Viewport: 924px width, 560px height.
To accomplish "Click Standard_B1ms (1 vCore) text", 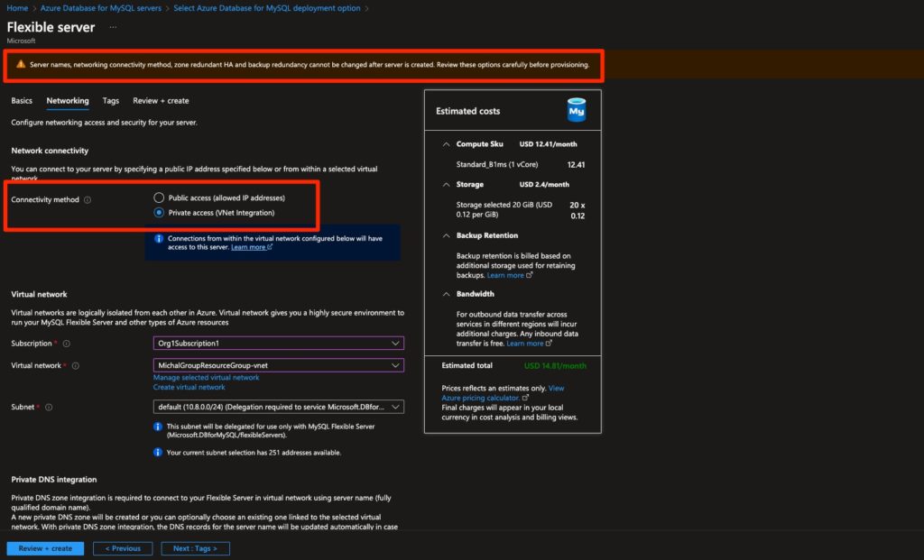I will coord(497,164).
